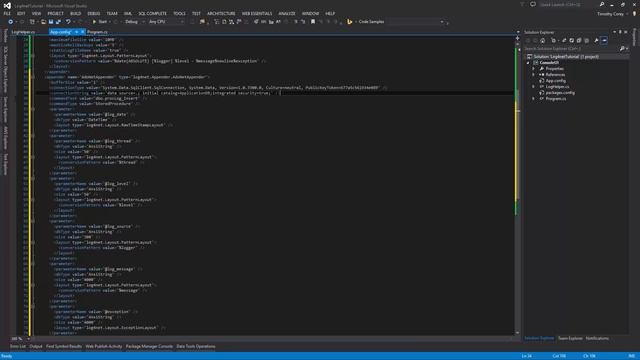Click the Start debugging button
640x360 pixels.
click(x=100, y=22)
